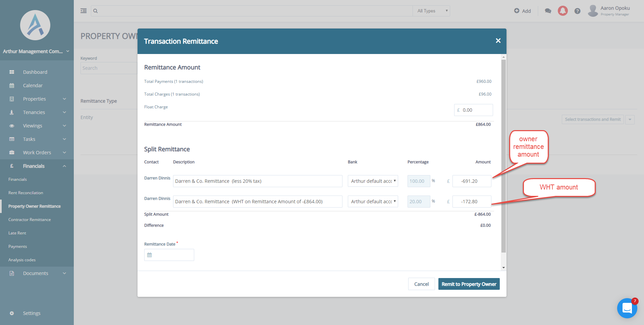
Task: Click the Add plus icon
Action: 517,11
